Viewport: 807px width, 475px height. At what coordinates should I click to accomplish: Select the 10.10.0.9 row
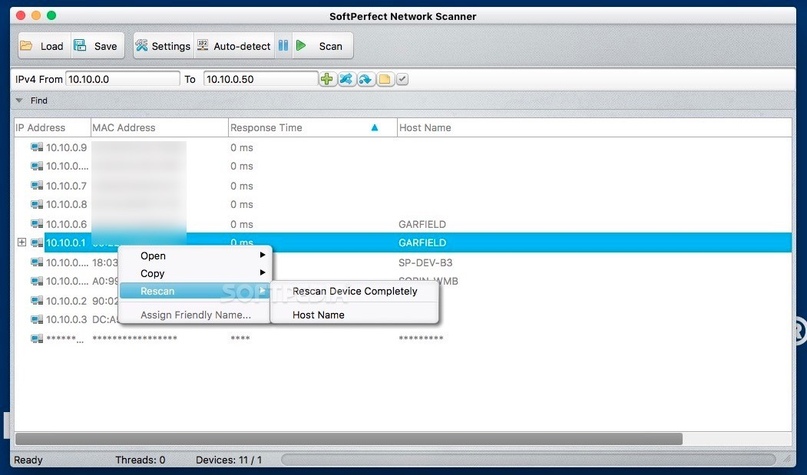click(x=403, y=148)
